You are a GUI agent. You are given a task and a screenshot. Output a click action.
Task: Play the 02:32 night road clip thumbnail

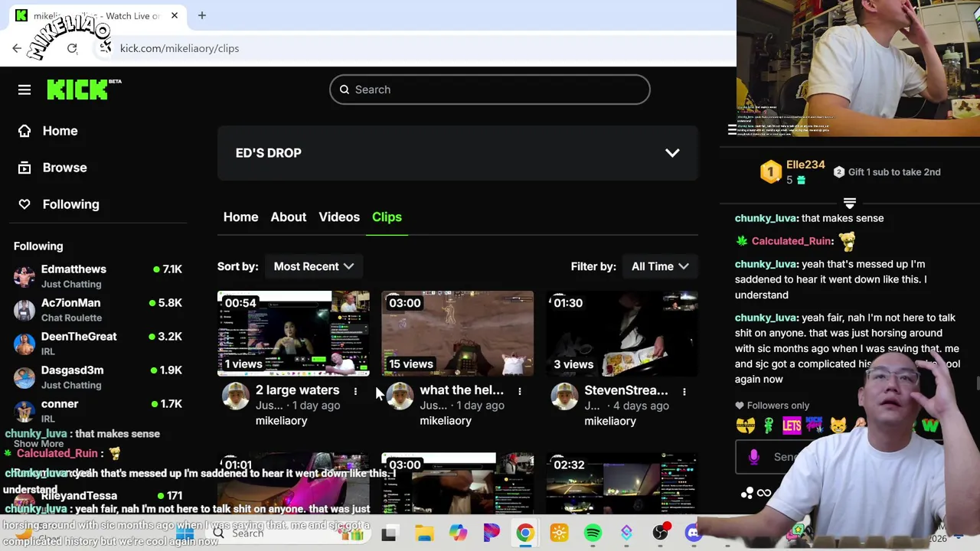pyautogui.click(x=622, y=484)
